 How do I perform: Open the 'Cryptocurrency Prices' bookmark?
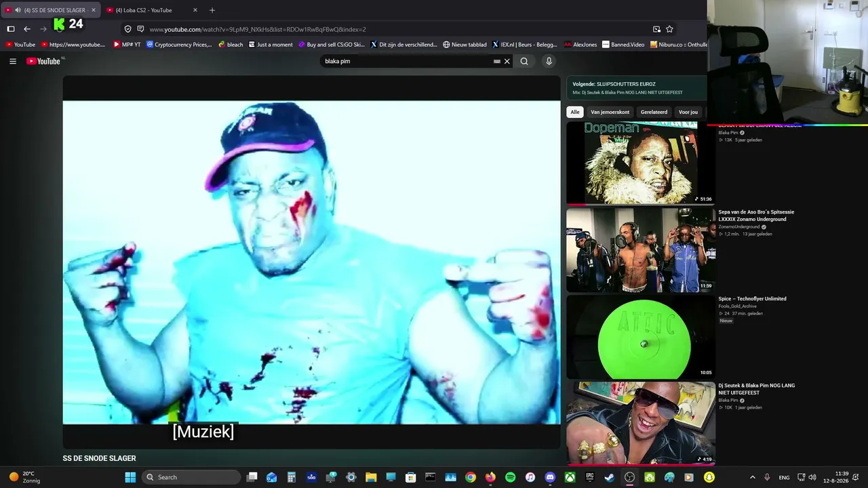[x=179, y=45]
